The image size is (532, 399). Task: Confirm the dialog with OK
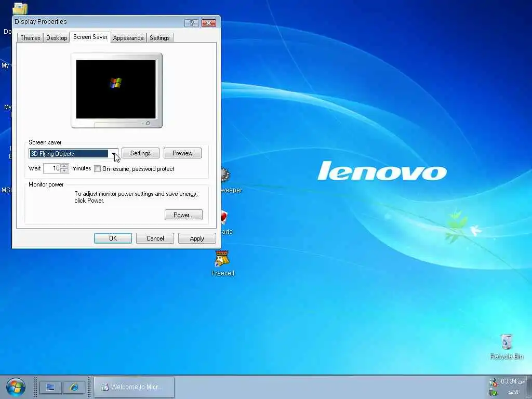point(113,238)
